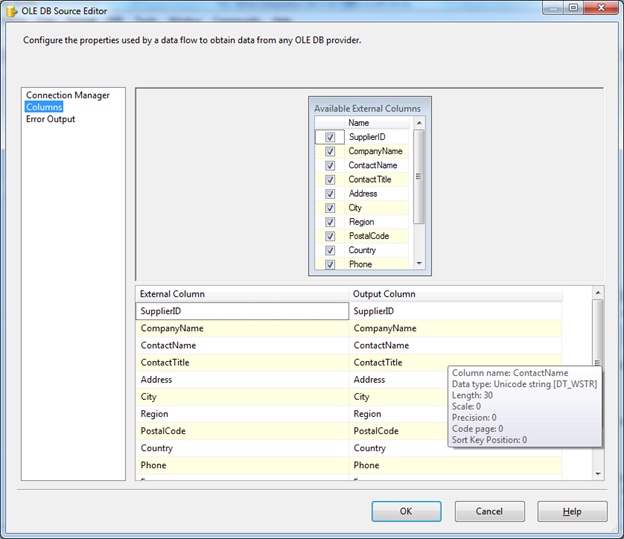The width and height of the screenshot is (624, 539).
Task: Select the ContactName output column cell
Action: pos(455,345)
